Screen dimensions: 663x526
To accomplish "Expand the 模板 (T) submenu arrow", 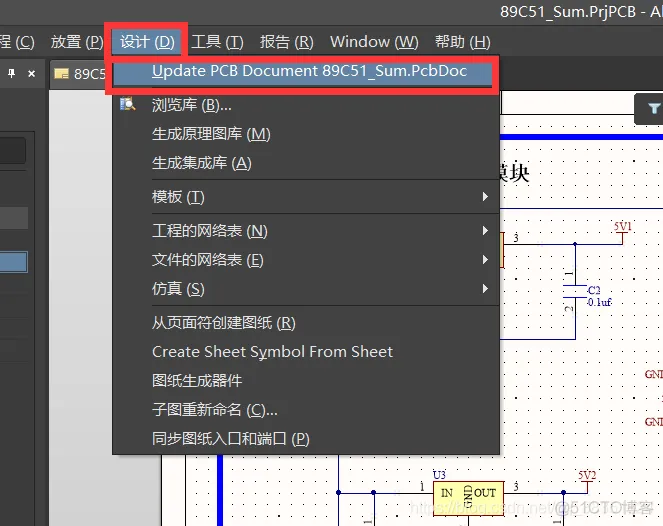I will click(485, 197).
